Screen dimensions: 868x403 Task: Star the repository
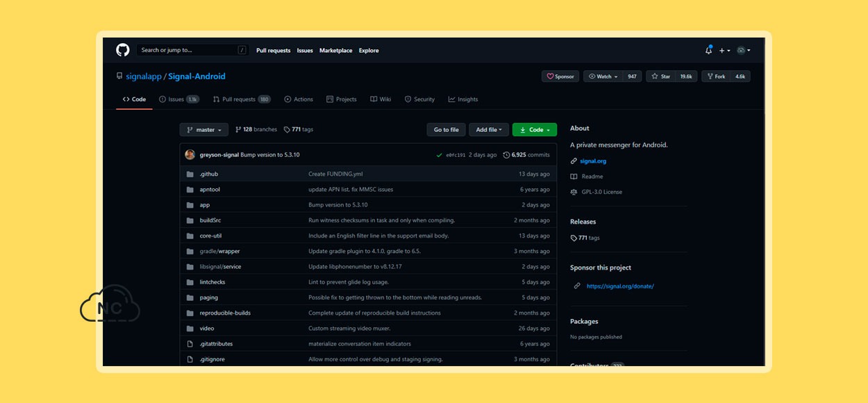(x=660, y=76)
